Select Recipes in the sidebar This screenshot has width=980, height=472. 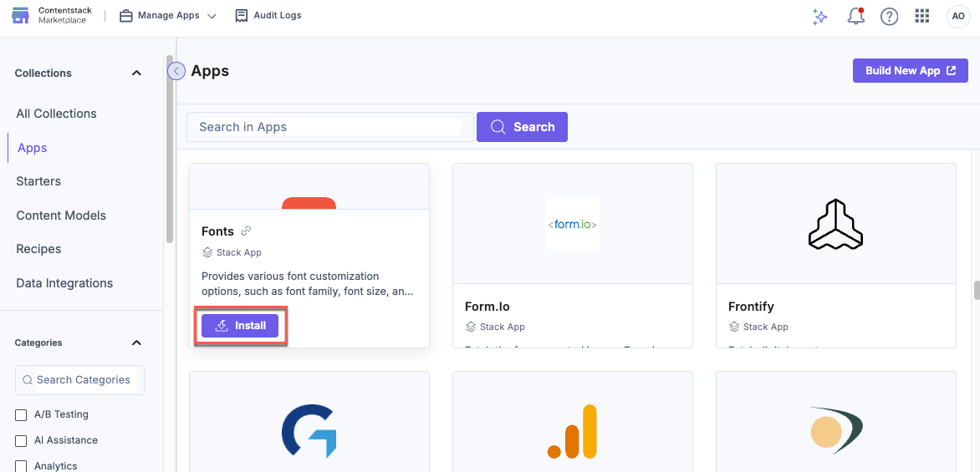38,249
